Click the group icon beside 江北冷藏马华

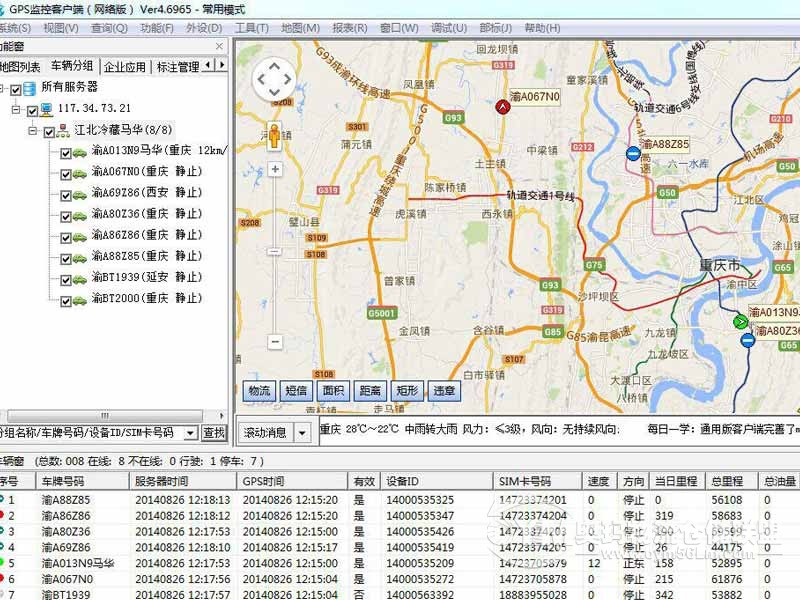63,131
